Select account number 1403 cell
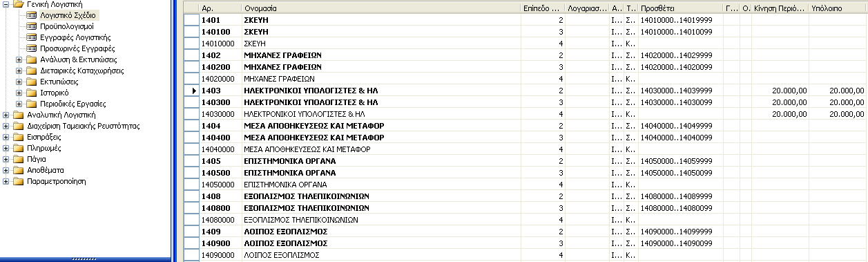Image resolution: width=868 pixels, height=262 pixels. (220, 91)
